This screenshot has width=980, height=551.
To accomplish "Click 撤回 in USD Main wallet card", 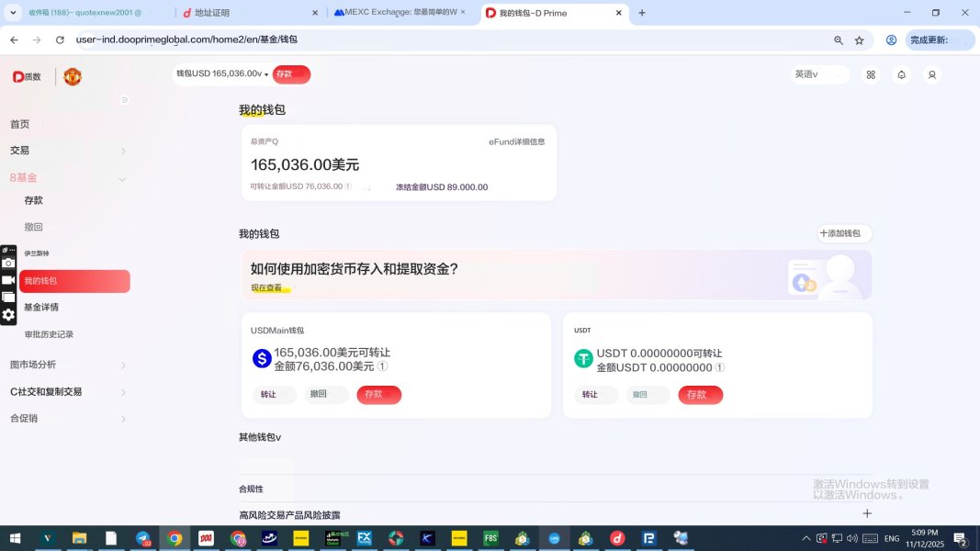I will click(x=326, y=394).
